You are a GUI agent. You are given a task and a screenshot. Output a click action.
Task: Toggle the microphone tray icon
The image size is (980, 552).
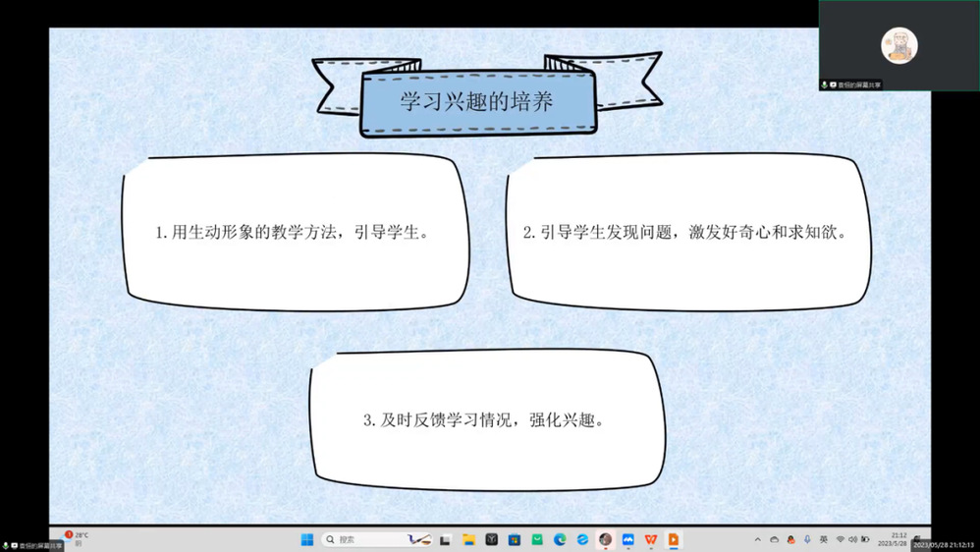click(807, 539)
